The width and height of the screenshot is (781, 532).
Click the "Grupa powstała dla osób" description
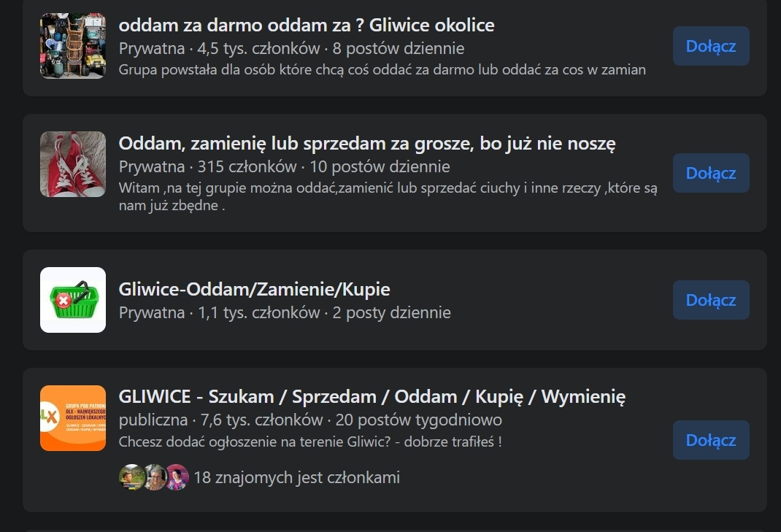tap(382, 70)
